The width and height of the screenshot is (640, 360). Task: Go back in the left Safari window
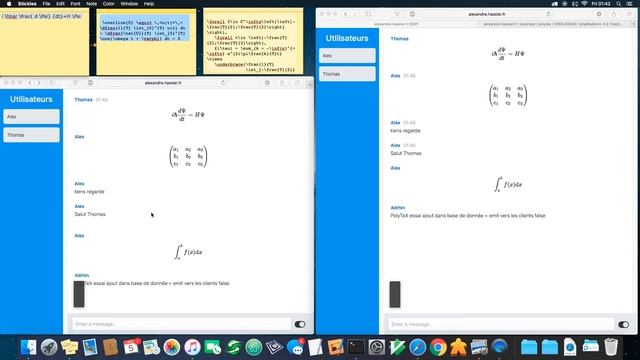(30, 82)
